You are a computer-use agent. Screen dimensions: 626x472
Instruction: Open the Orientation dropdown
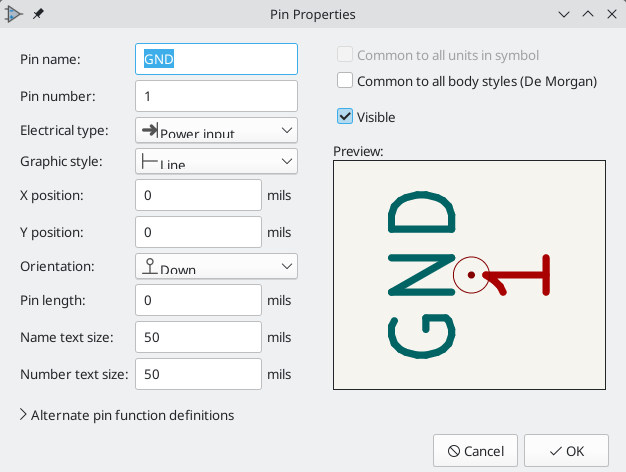[216, 266]
